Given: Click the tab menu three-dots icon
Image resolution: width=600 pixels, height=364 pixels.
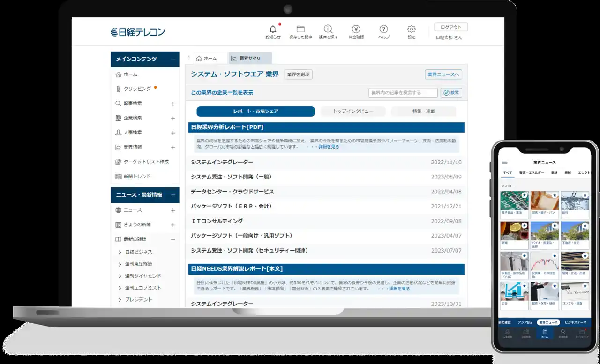Looking at the screenshot, I should [189, 58].
